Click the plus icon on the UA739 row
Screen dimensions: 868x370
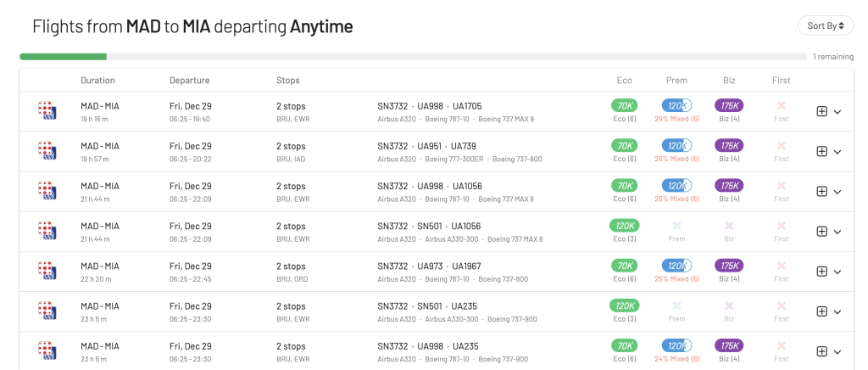click(x=822, y=151)
